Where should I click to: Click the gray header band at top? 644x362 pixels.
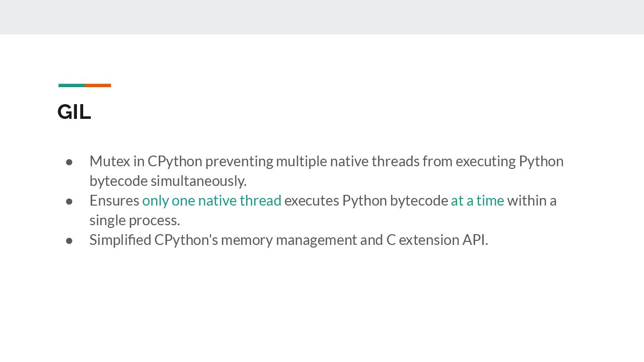322,17
